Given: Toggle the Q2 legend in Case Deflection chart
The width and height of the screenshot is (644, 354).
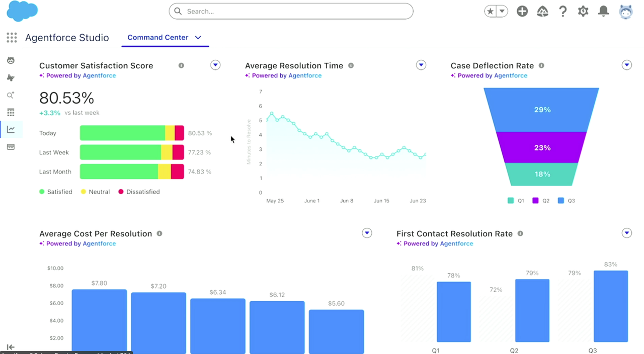Looking at the screenshot, I should tap(540, 200).
